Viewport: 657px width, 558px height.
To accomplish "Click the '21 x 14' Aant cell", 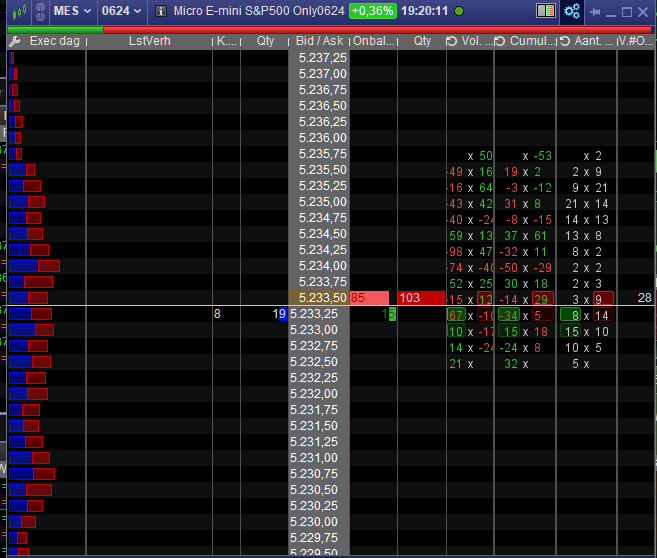I will pyautogui.click(x=587, y=204).
